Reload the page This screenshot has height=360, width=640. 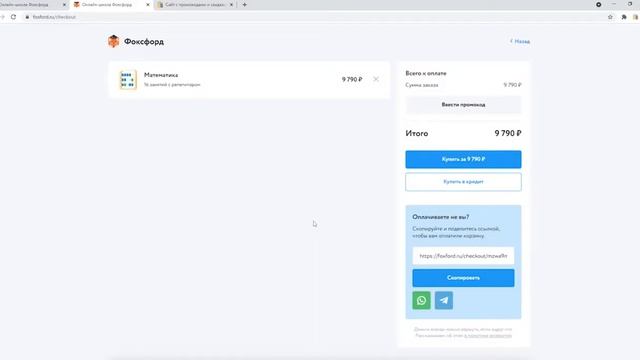click(x=13, y=17)
